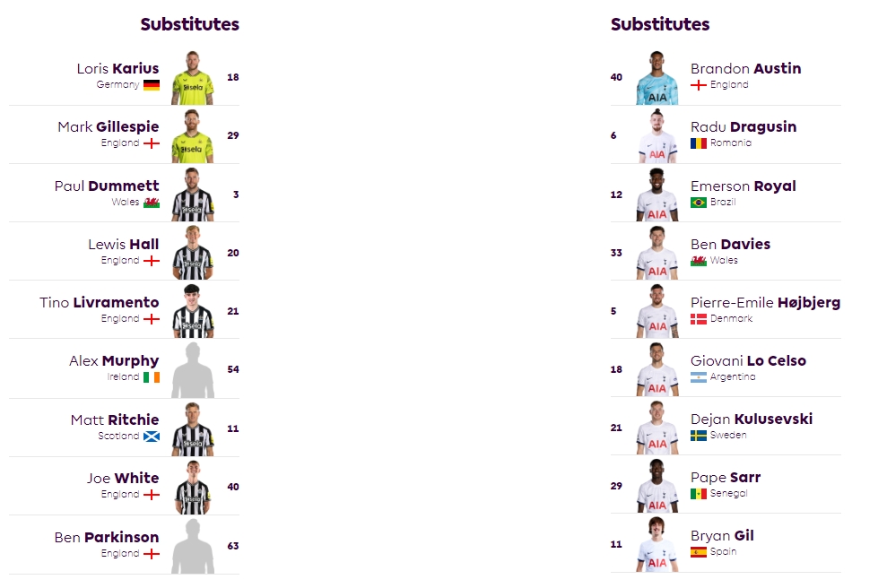Viewport: 887px width, 588px height.
Task: Click the Germany flag under Loris Karius
Action: click(151, 85)
